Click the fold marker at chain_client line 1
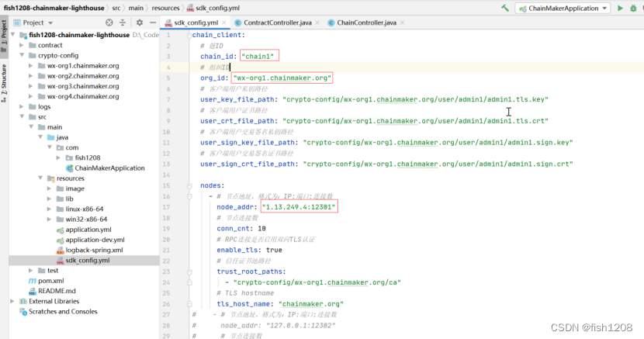This screenshot has width=644, height=339. point(189,35)
